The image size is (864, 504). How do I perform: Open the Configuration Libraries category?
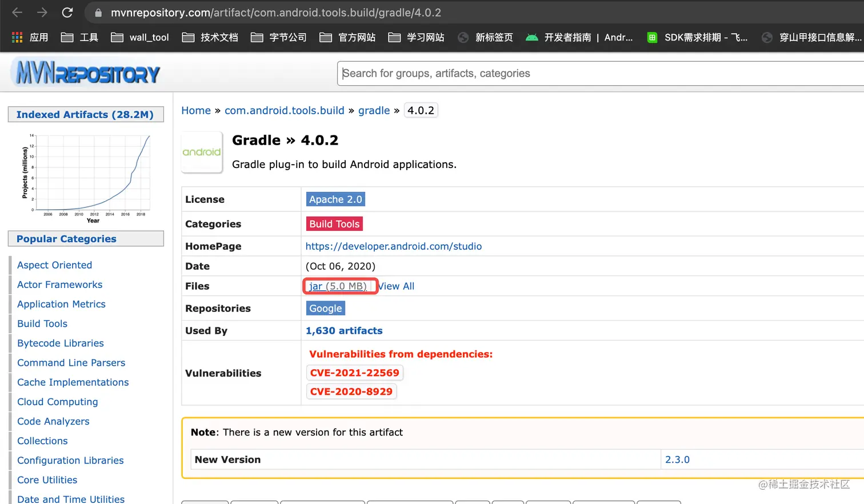(70, 461)
